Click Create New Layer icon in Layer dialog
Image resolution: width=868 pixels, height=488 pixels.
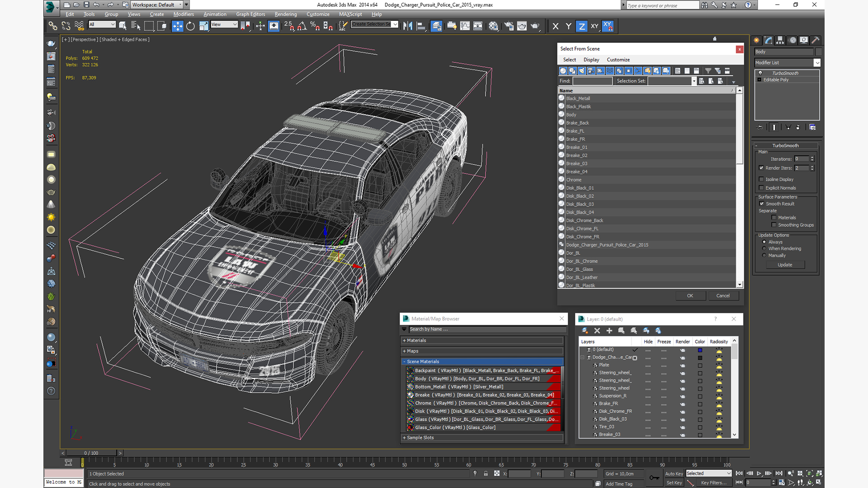(x=585, y=331)
